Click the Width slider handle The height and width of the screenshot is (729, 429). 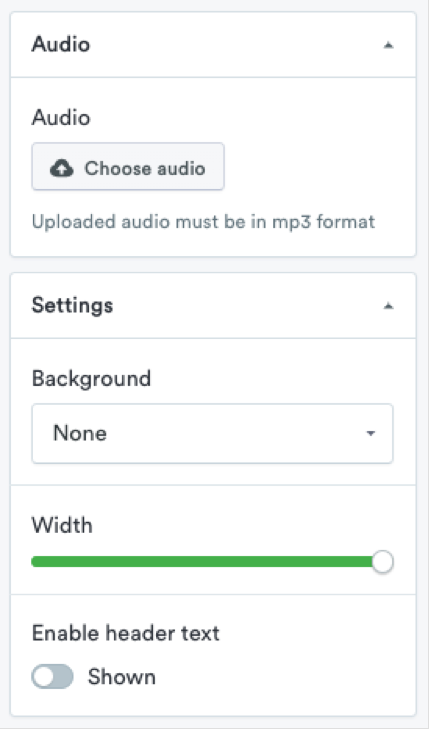(x=383, y=562)
